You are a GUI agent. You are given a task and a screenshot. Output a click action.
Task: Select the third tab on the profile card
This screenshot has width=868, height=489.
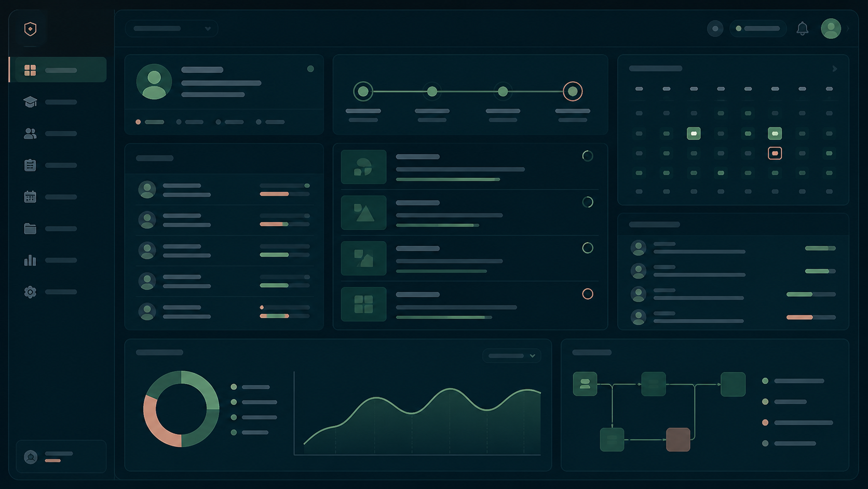pyautogui.click(x=230, y=122)
